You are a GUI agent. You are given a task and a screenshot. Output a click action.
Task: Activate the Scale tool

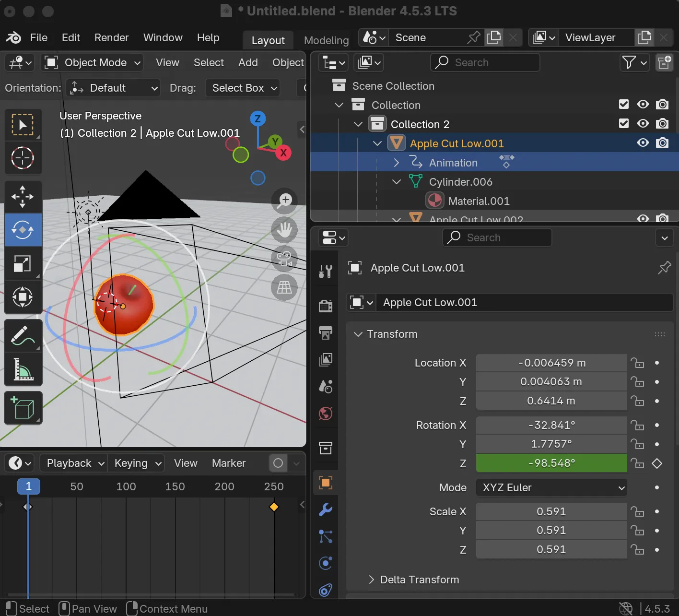(x=23, y=263)
